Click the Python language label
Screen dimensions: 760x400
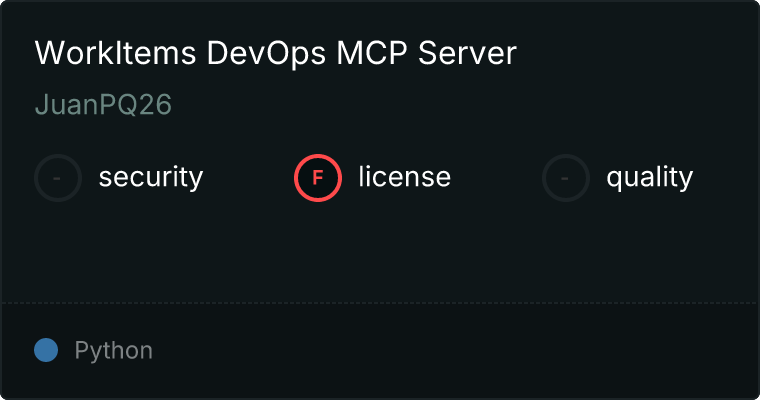(113, 351)
